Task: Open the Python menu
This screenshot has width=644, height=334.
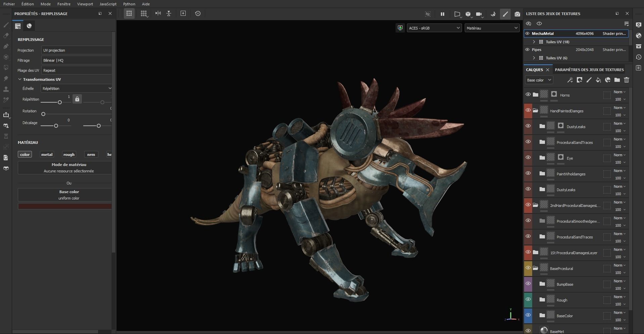Action: pos(129,4)
